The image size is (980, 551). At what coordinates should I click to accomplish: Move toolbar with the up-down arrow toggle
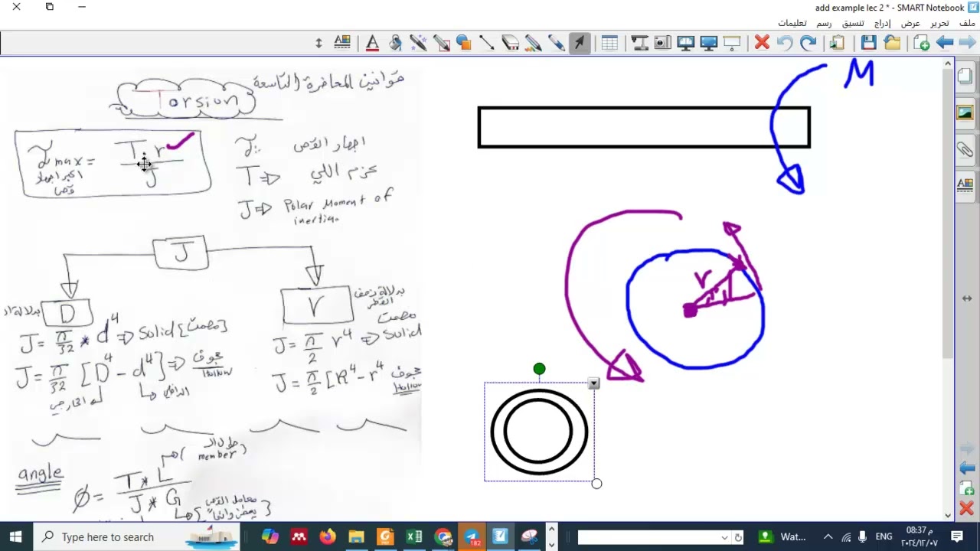click(318, 44)
